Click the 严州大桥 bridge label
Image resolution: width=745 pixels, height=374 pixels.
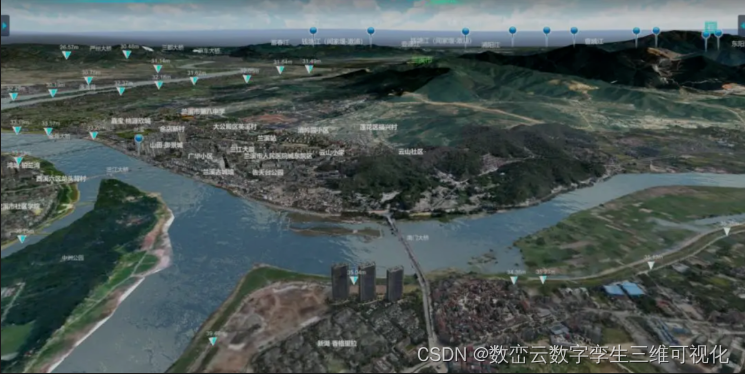tap(100, 48)
